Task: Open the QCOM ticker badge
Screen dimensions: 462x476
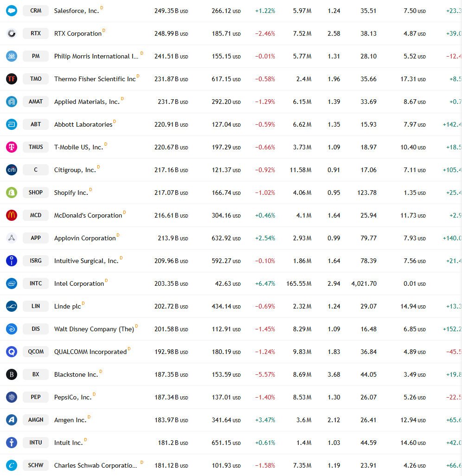Action: point(36,352)
